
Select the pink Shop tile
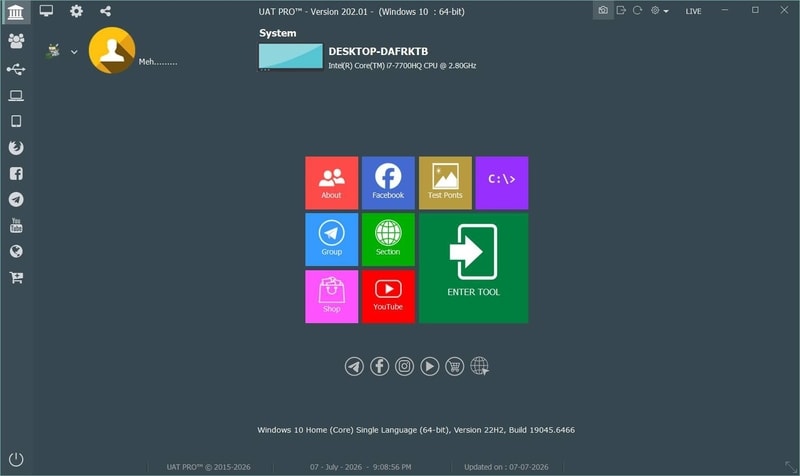point(332,296)
